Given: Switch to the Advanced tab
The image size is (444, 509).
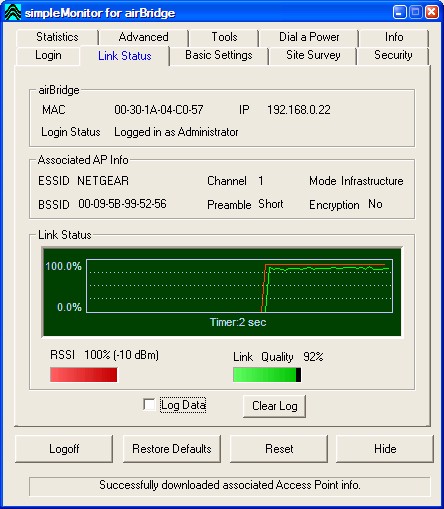Looking at the screenshot, I should click(144, 37).
